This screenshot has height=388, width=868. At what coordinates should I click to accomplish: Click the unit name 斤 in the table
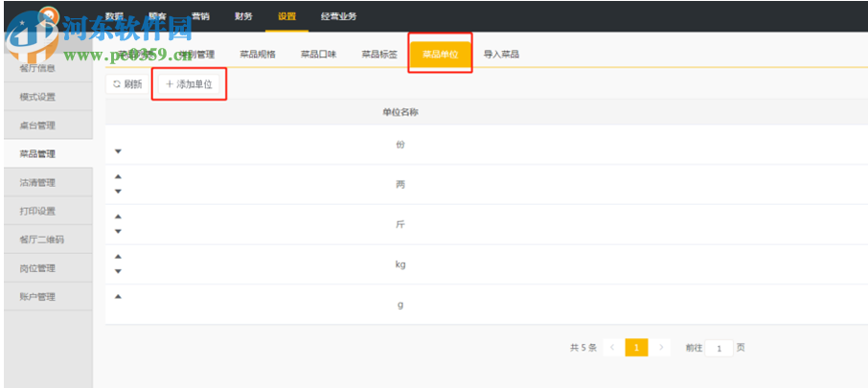pos(400,224)
